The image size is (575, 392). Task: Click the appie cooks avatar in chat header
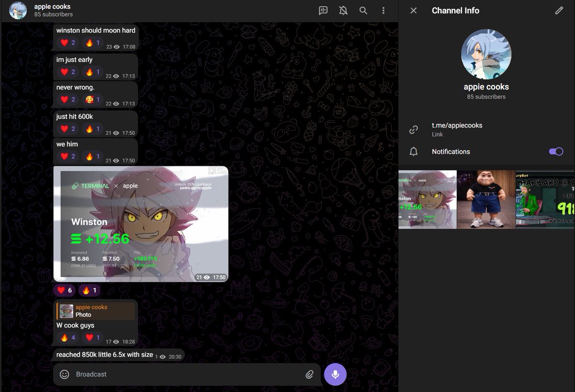coord(18,10)
